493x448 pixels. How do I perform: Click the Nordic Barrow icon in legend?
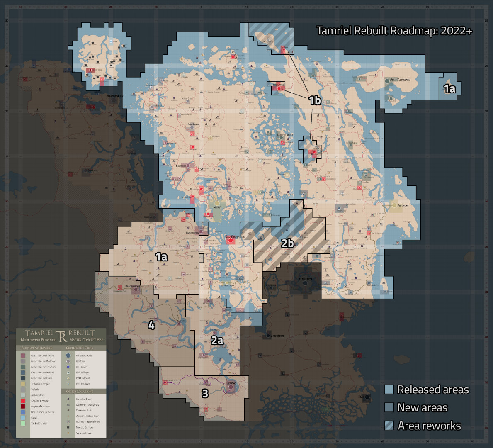click(68, 427)
